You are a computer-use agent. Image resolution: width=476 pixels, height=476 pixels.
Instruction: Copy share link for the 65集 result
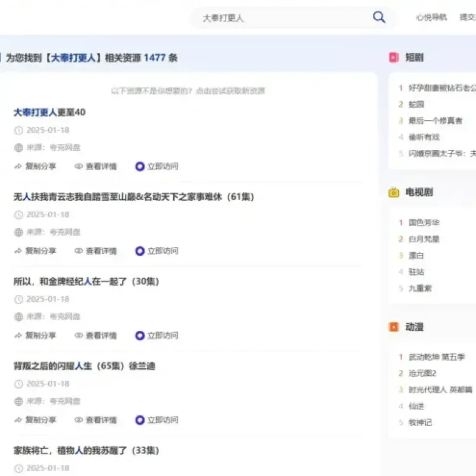coord(40,420)
